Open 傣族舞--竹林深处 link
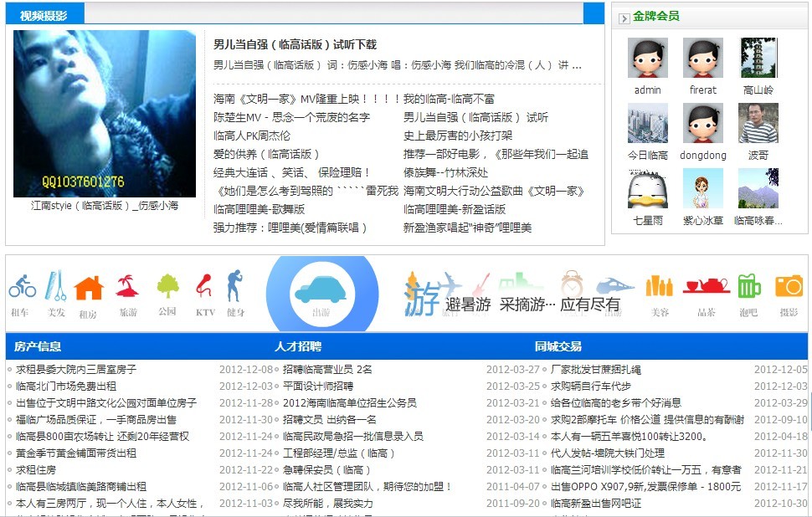The image size is (812, 517). click(x=446, y=172)
